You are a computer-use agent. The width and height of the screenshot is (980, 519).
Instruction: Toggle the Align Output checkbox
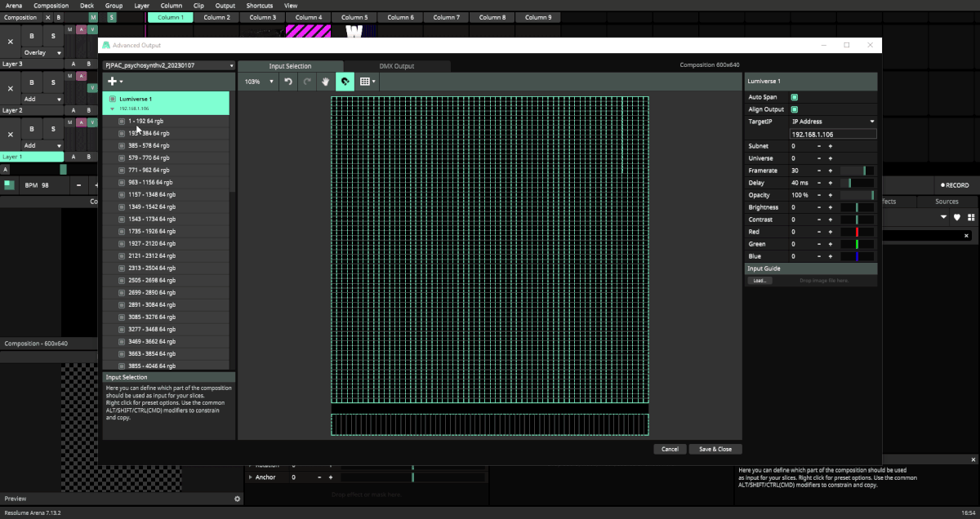pyautogui.click(x=794, y=109)
